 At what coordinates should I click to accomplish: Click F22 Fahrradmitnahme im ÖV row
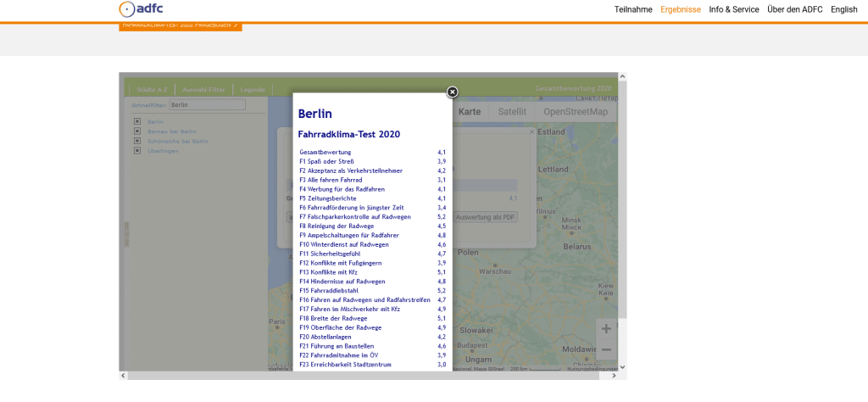coord(373,355)
